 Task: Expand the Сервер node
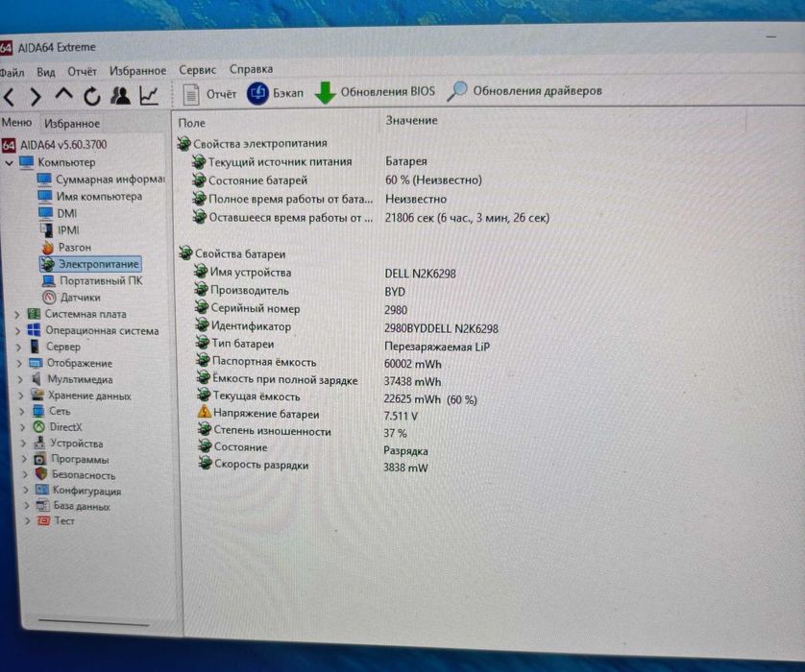pos(18,348)
